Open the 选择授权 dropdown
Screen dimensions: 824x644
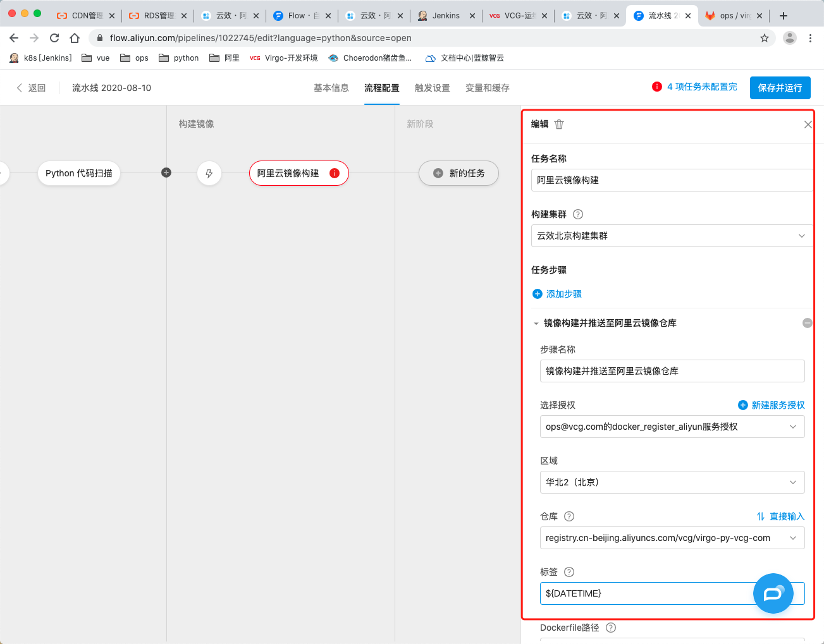click(x=672, y=427)
